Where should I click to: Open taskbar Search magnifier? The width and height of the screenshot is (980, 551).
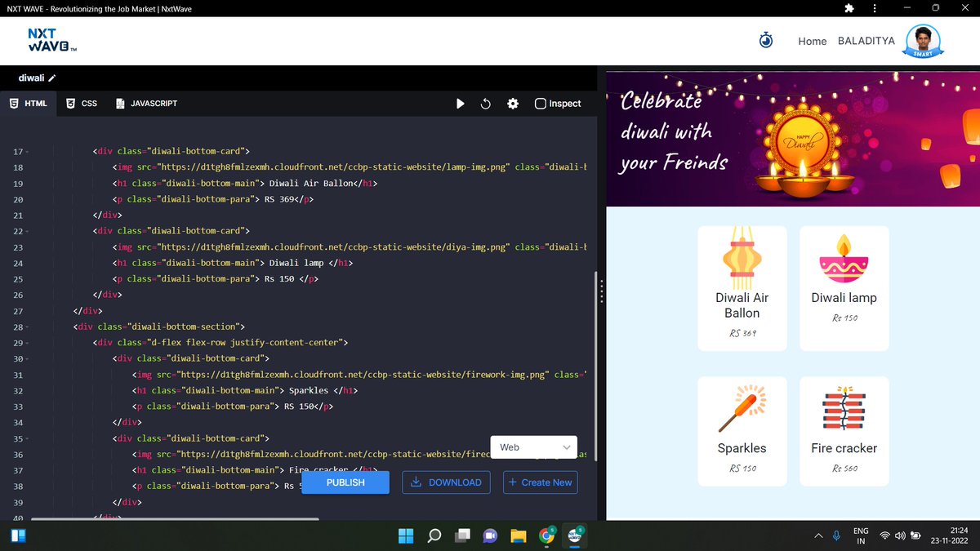click(434, 535)
